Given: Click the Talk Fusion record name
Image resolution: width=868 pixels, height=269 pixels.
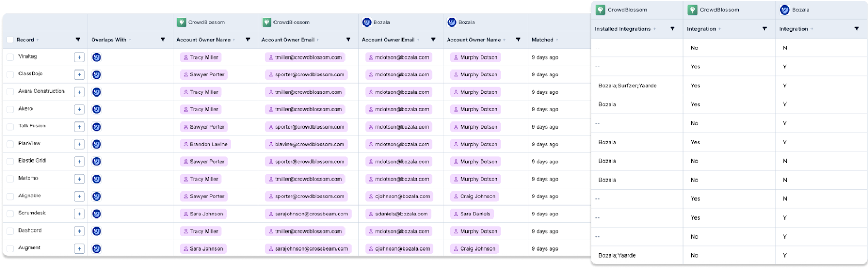Looking at the screenshot, I should click(32, 126).
